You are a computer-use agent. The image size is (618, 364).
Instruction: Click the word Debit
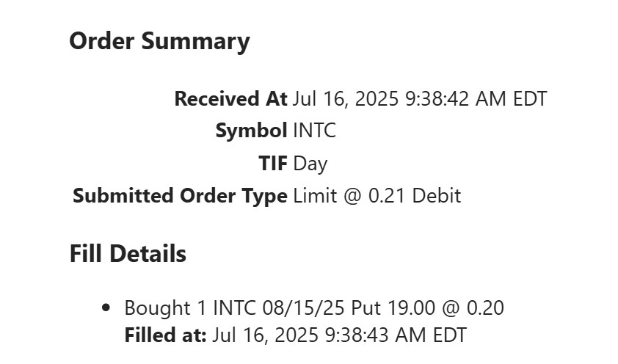(x=437, y=196)
